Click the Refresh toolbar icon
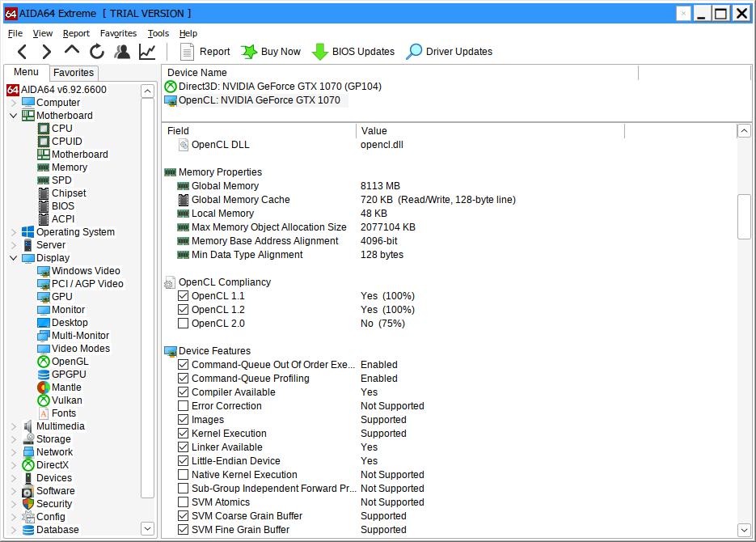The height and width of the screenshot is (542, 756). coord(97,52)
